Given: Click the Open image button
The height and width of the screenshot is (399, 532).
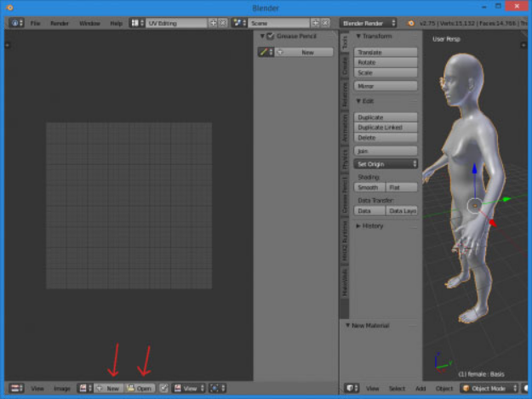Looking at the screenshot, I should (140, 388).
